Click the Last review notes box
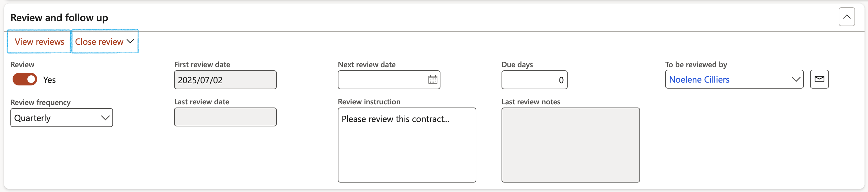868x192 pixels. tap(570, 145)
